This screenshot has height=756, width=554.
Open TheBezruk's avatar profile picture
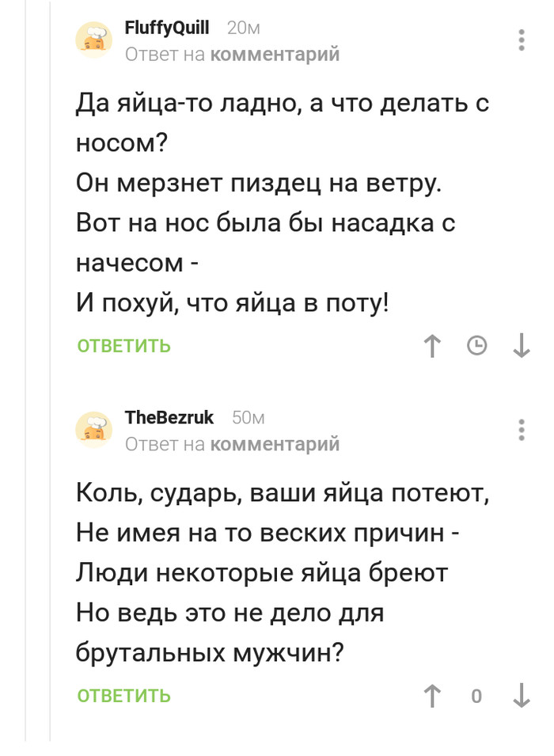(x=94, y=430)
